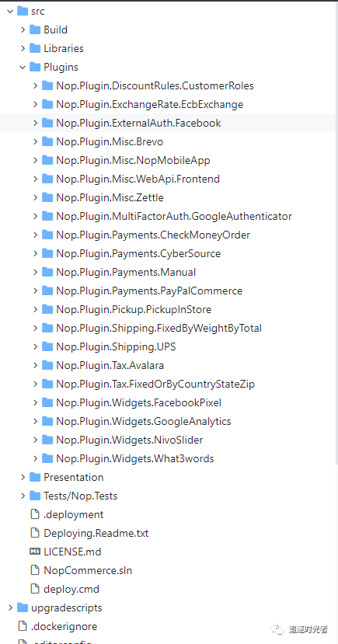This screenshot has height=644, width=338.
Task: Open Nop.Plugin.DiscountRules.CustomerRoles folder
Action: 155,85
